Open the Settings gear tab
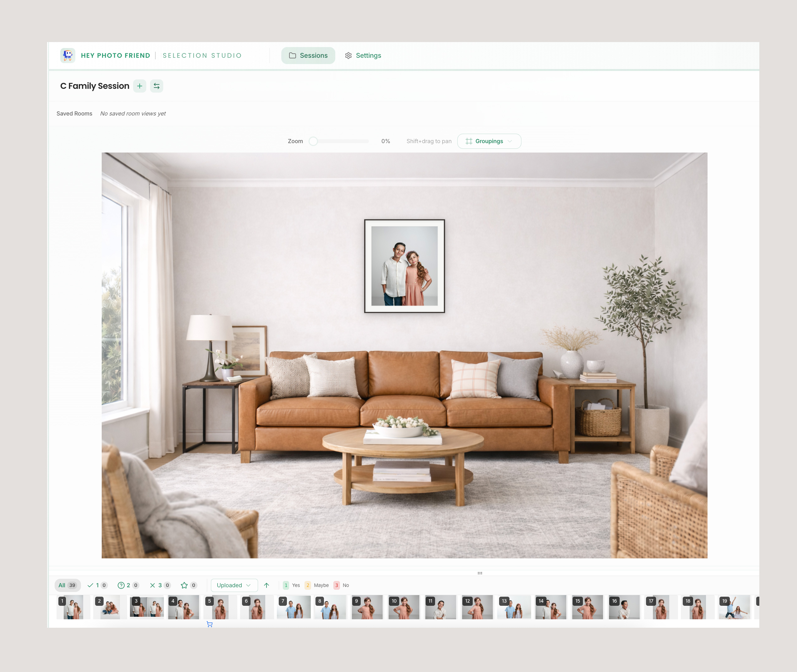 pyautogui.click(x=363, y=56)
